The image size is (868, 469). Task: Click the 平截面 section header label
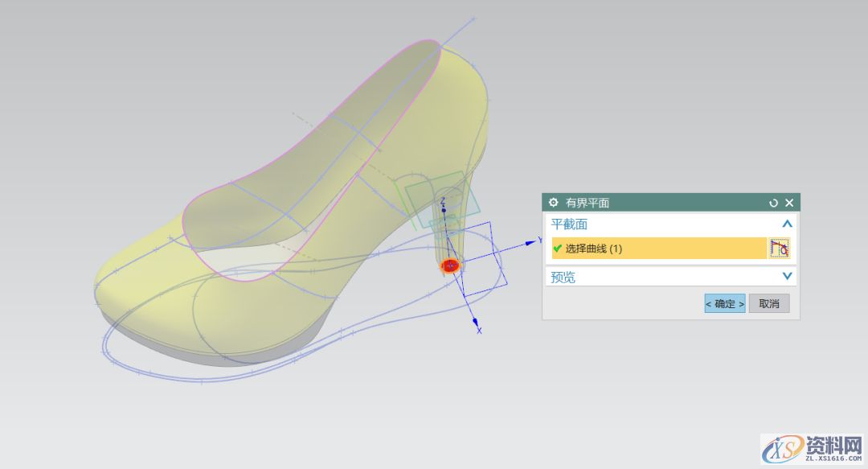click(x=569, y=224)
